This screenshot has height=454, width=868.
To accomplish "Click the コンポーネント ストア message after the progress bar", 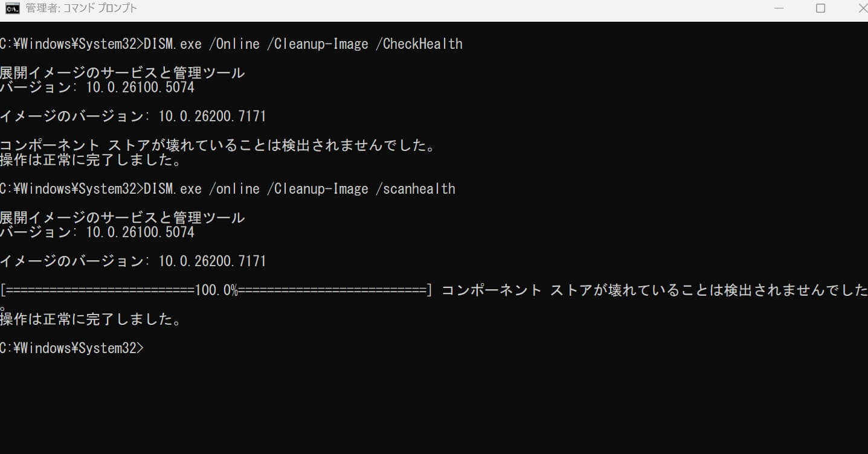I will pos(654,290).
